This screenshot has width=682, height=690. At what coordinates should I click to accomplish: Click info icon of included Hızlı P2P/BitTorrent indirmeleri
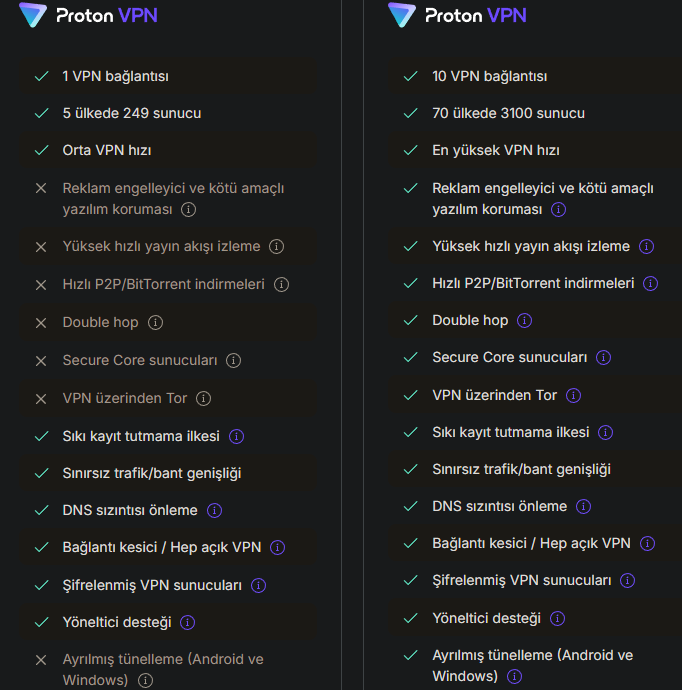pyautogui.click(x=650, y=284)
